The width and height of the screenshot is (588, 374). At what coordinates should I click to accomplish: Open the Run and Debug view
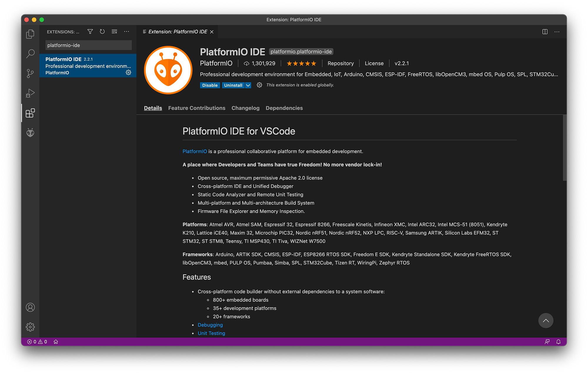30,93
